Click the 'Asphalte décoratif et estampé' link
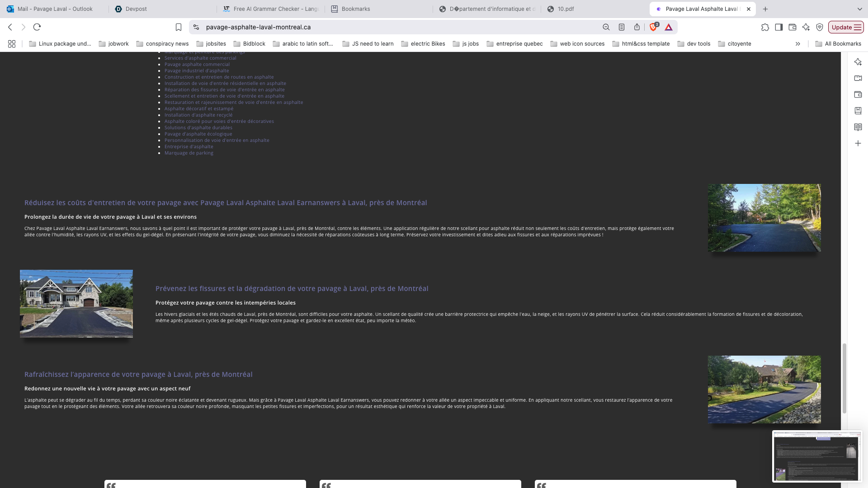The height and width of the screenshot is (488, 868). [x=199, y=108]
